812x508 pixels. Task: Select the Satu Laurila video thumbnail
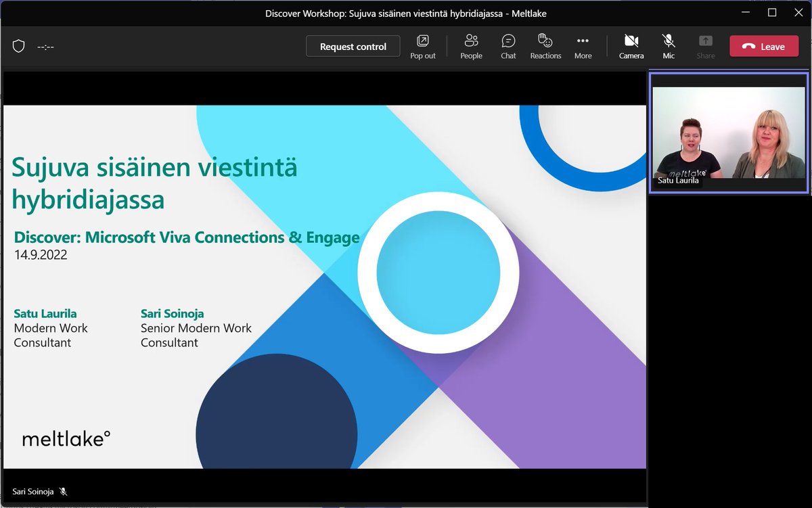pos(729,133)
